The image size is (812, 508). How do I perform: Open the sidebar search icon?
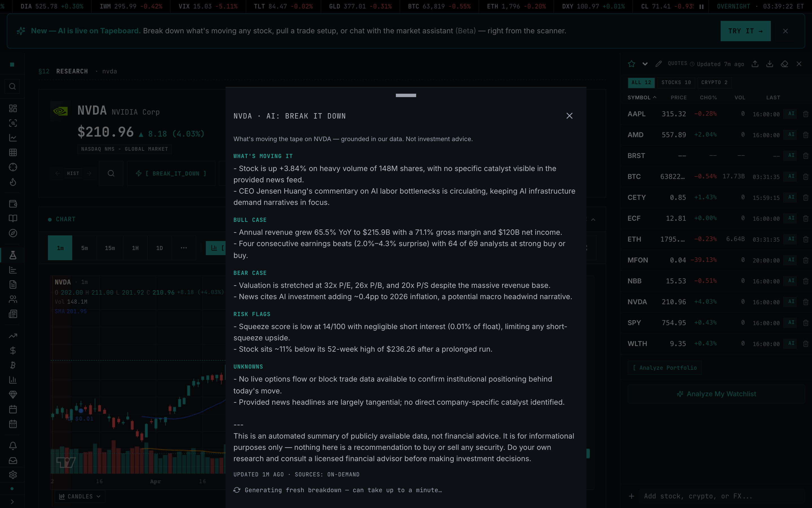pyautogui.click(x=12, y=87)
